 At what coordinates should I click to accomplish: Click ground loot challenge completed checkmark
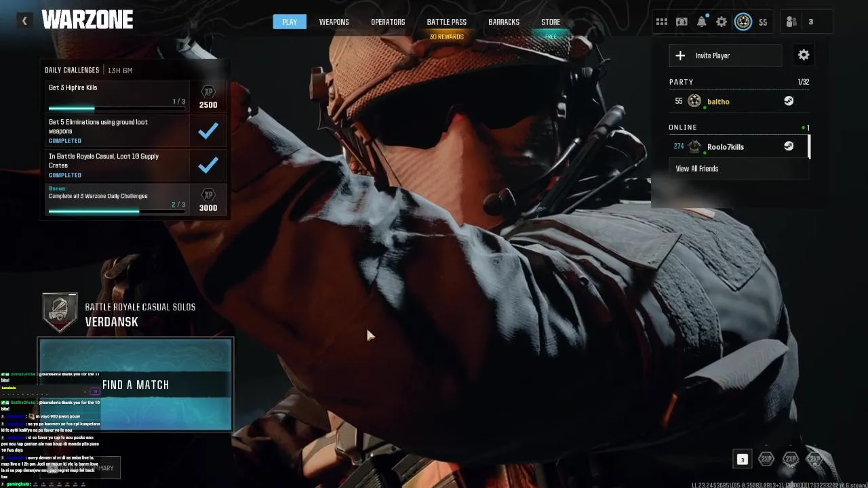208,131
